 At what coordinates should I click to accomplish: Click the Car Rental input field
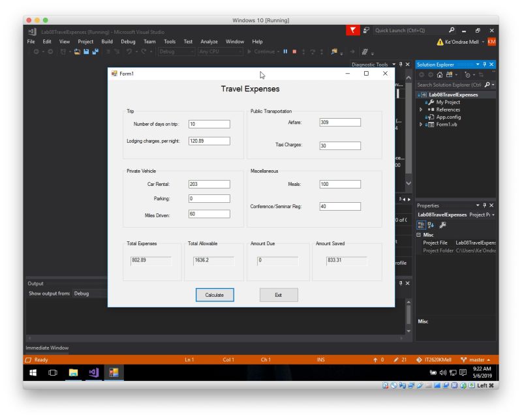[209, 184]
